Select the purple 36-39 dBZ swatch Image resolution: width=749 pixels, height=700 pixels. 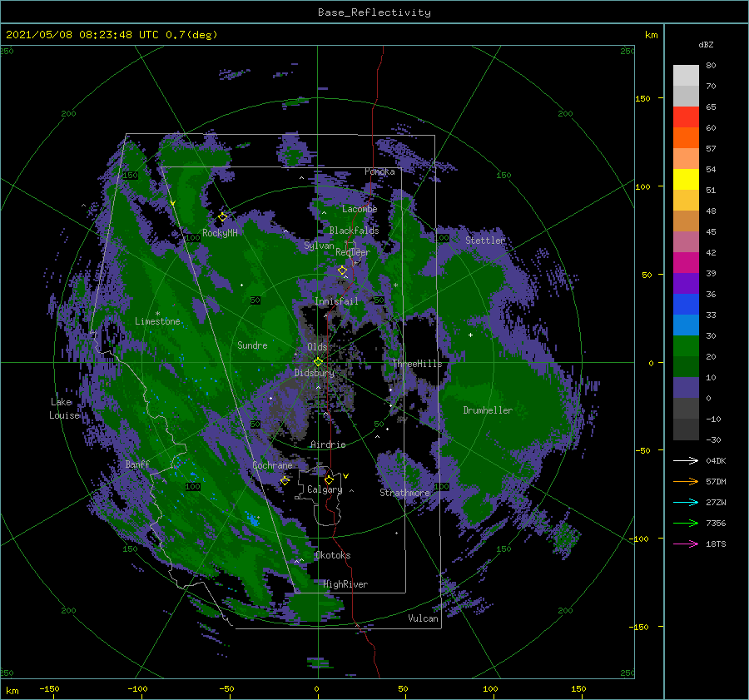pyautogui.click(x=686, y=283)
